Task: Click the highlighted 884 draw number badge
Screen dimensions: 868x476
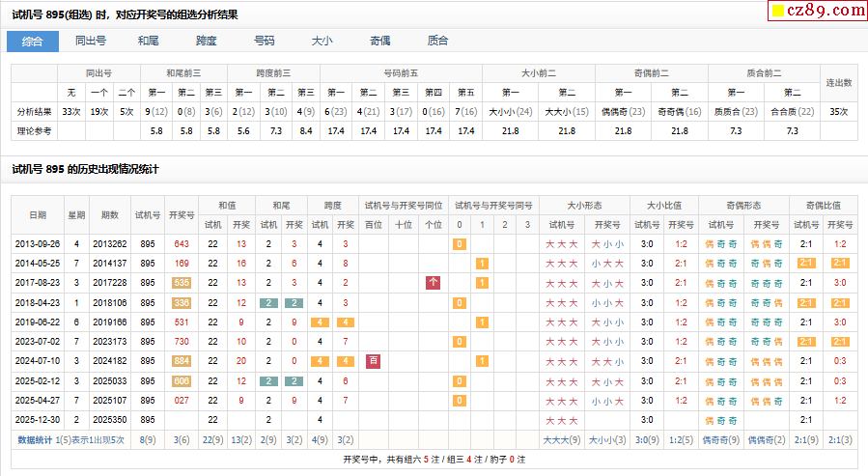Action: click(x=182, y=361)
